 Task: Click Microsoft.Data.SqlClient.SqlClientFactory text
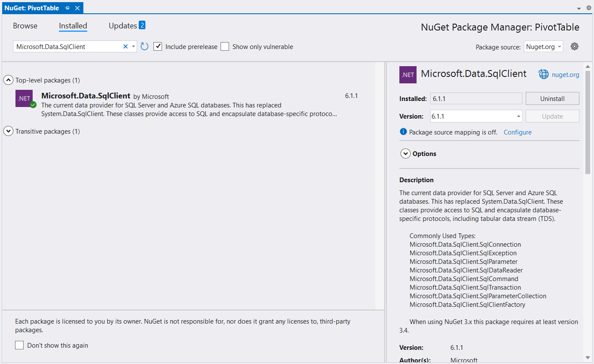tap(467, 305)
